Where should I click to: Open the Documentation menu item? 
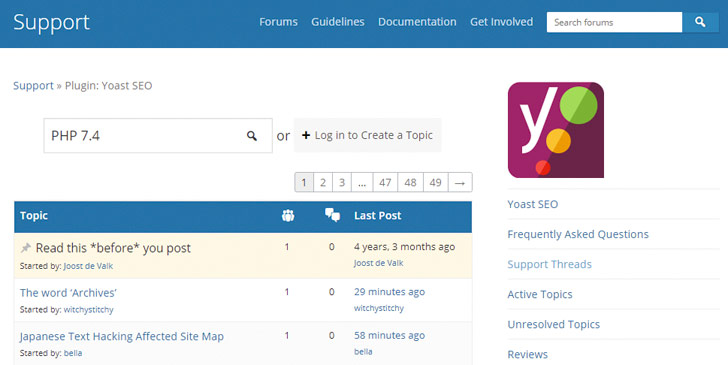pyautogui.click(x=417, y=22)
